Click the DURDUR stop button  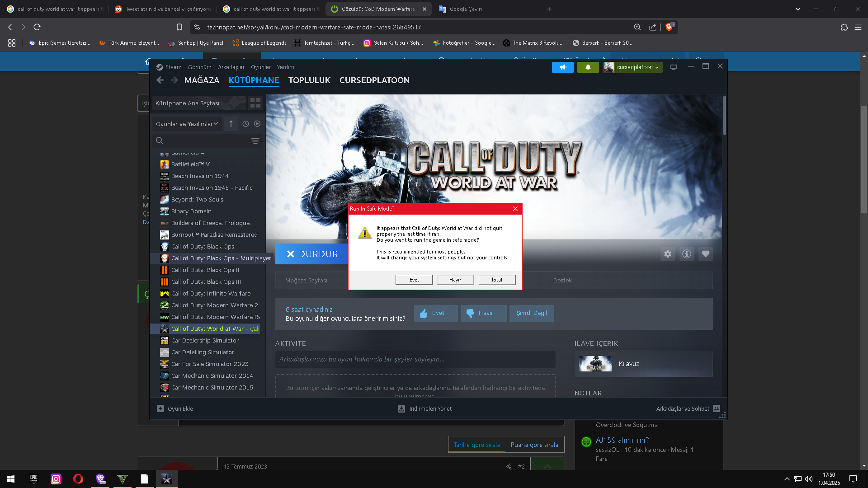pyautogui.click(x=312, y=254)
